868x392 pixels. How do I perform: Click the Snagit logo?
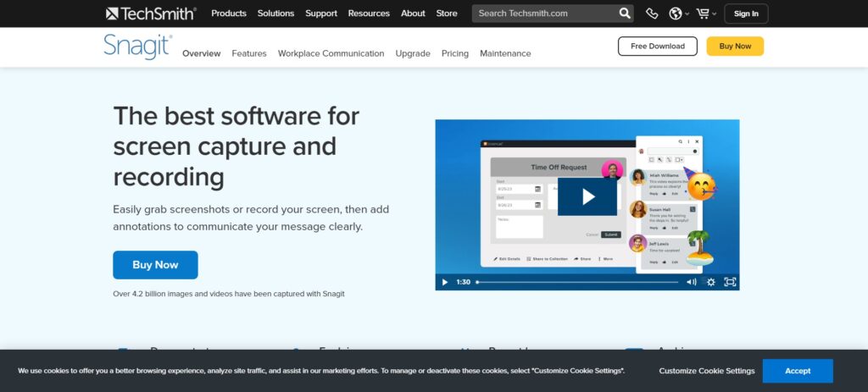[137, 47]
